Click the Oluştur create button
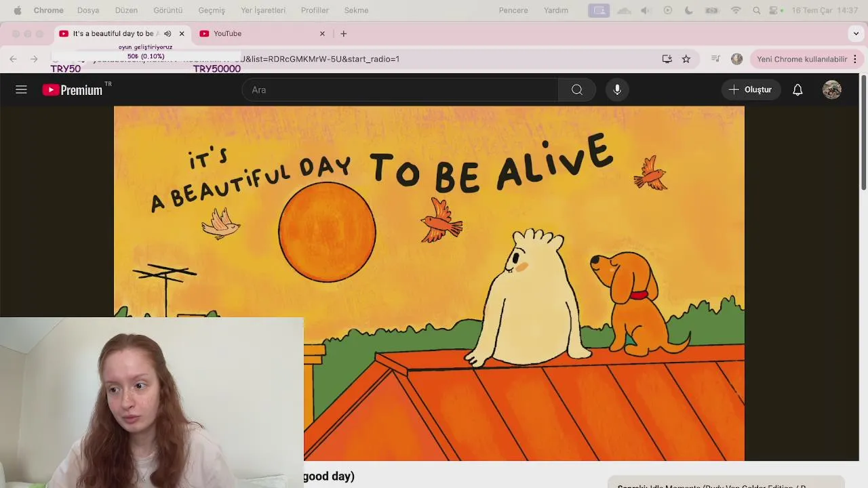The width and height of the screenshot is (868, 488). point(751,89)
